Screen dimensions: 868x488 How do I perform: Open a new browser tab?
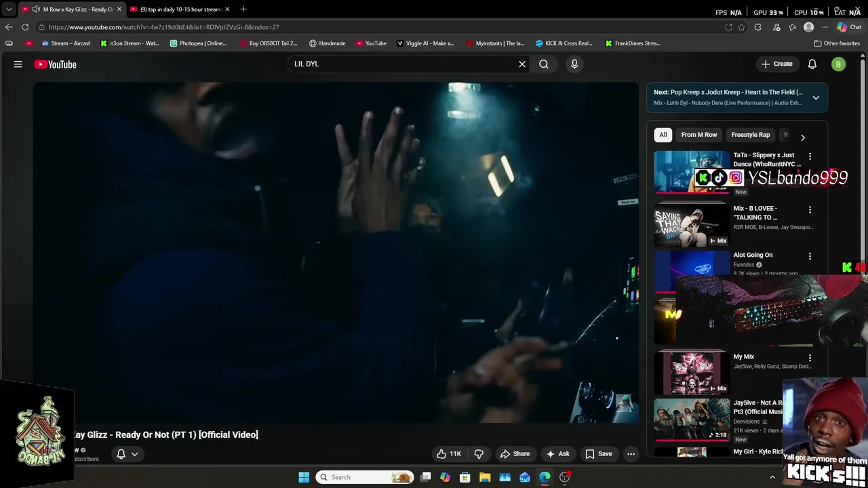[243, 9]
